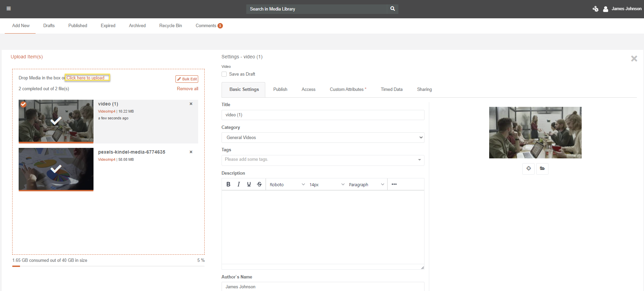Image resolution: width=644 pixels, height=291 pixels.
Task: Switch to the Publish settings tab
Action: click(x=280, y=90)
